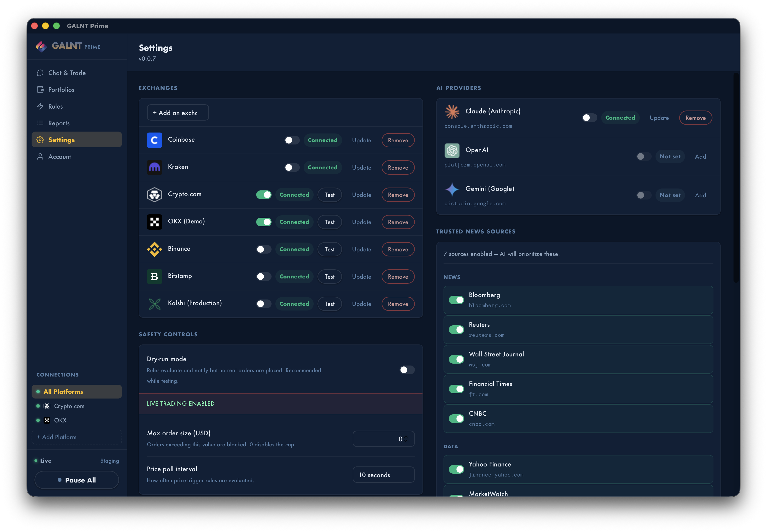Select All Platforms under Connections
The height and width of the screenshot is (532, 767).
pos(77,391)
